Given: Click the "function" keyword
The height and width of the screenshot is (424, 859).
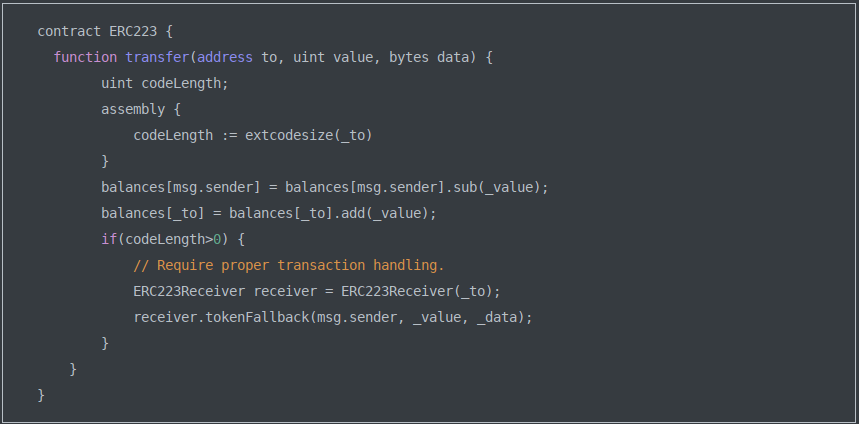Looking at the screenshot, I should point(85,57).
